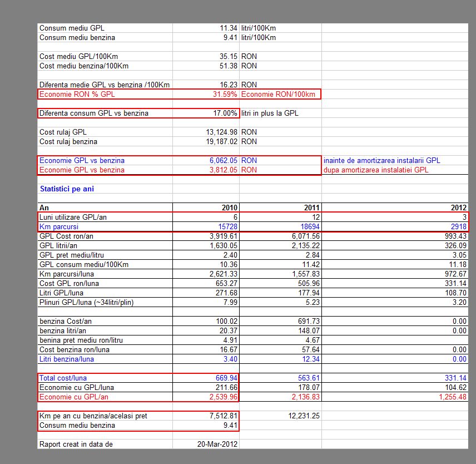Click the "inainte de amortizarea instalarii GPL" note
Screen dimensions: 476x464
coord(381,160)
